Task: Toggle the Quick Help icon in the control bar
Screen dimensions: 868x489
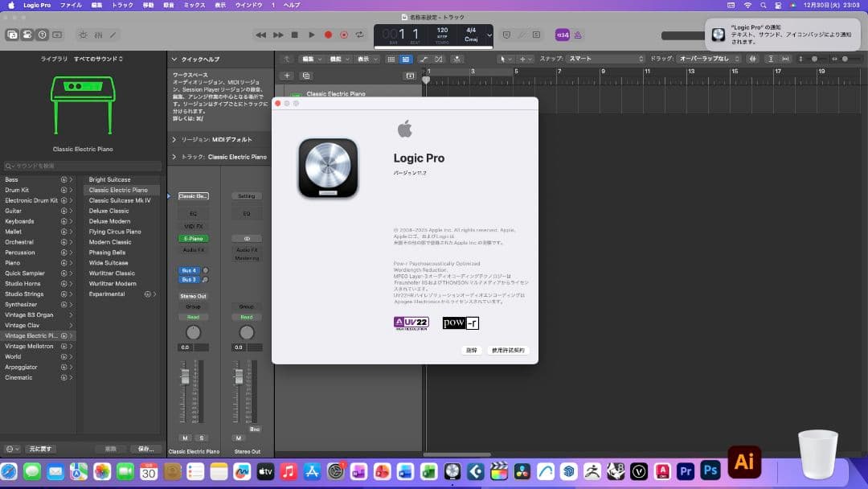Action: (x=42, y=35)
